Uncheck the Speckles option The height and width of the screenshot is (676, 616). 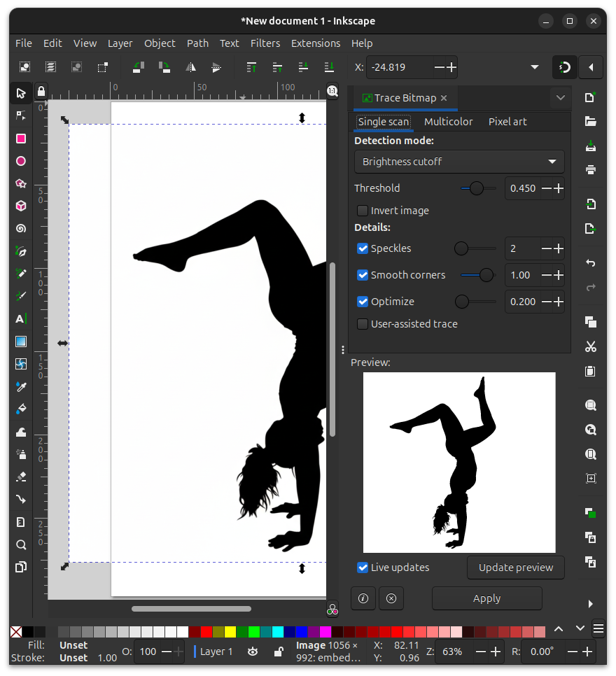363,248
